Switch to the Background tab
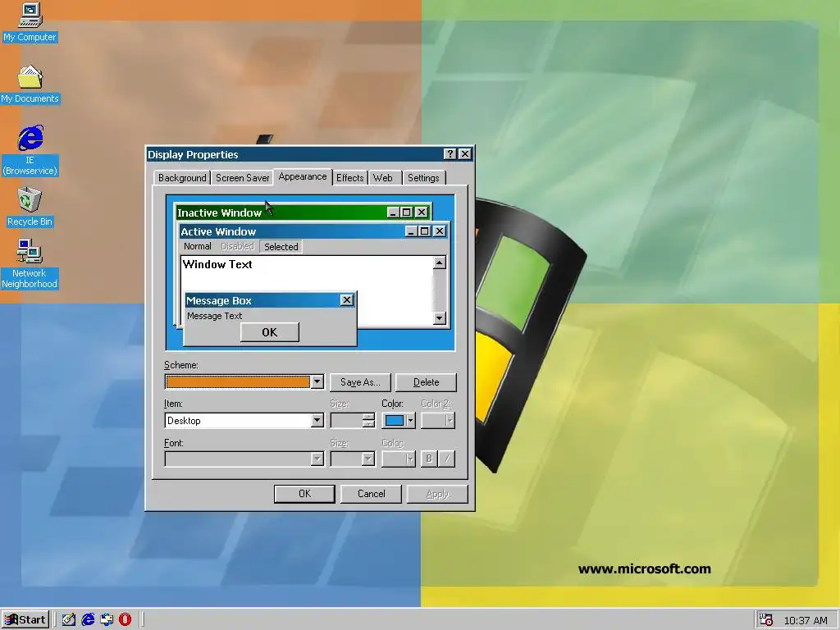The width and height of the screenshot is (840, 630). [182, 178]
